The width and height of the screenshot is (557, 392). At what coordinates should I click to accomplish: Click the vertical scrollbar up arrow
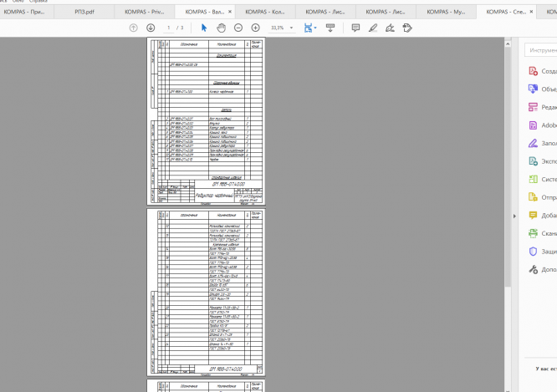tap(508, 44)
